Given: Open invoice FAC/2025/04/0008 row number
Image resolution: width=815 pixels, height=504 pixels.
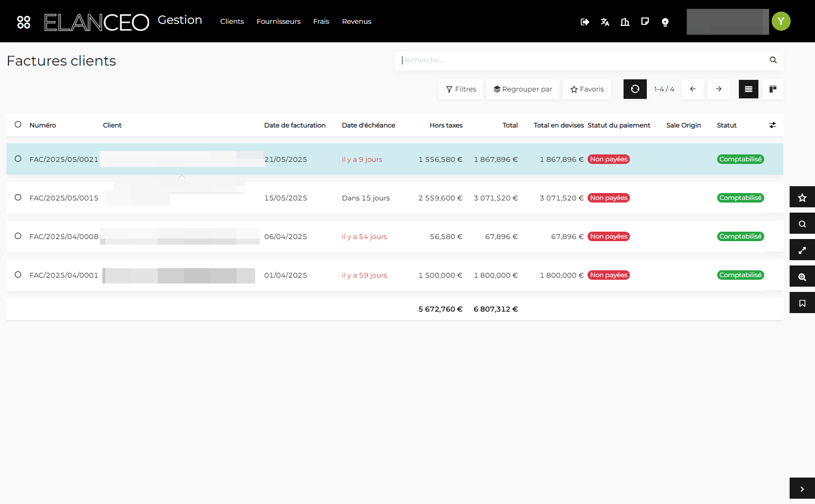Looking at the screenshot, I should point(64,236).
